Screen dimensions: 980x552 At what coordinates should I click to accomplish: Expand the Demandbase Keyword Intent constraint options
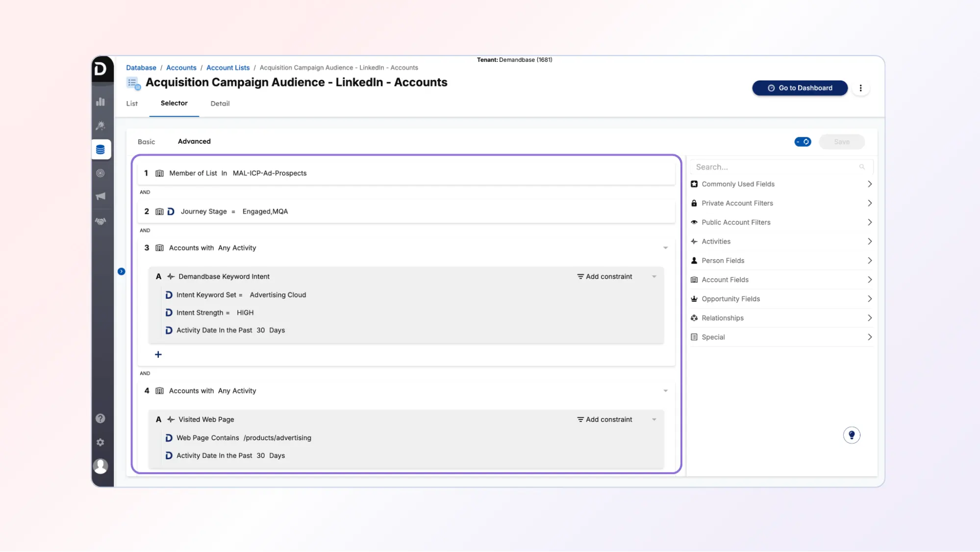(x=654, y=276)
